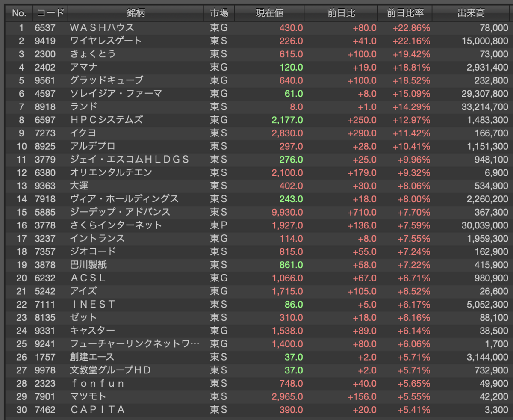Click the volume value 15,000,800
This screenshot has height=420, width=513.
485,41
